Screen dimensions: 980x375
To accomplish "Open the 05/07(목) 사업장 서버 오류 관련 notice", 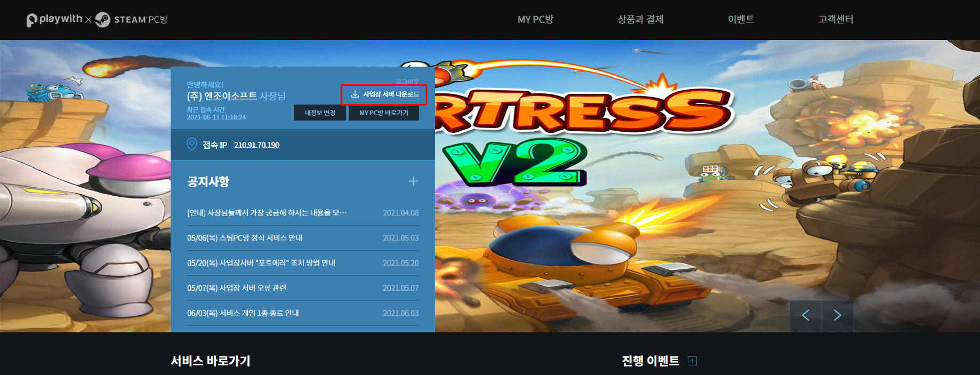I will pyautogui.click(x=237, y=288).
